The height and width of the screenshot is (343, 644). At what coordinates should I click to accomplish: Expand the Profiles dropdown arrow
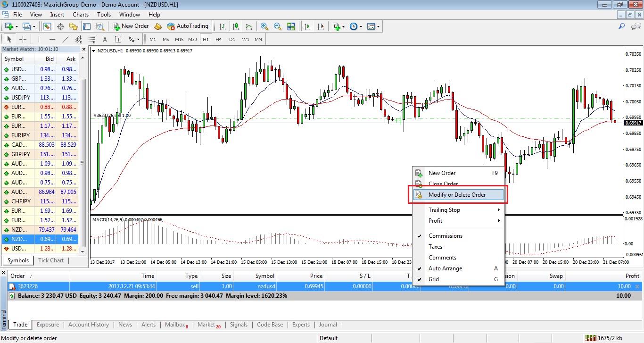(x=34, y=27)
